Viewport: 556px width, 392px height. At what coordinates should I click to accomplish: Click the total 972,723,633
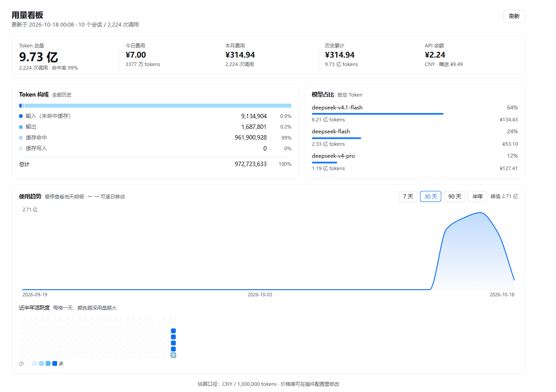(251, 164)
